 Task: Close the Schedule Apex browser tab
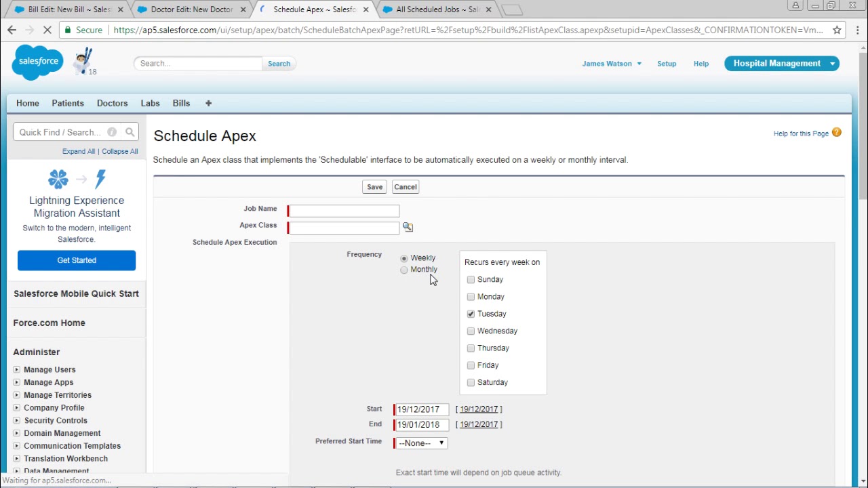point(366,9)
